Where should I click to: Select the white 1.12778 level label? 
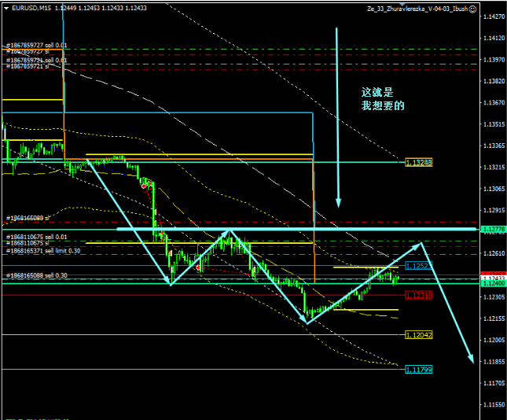coord(492,229)
